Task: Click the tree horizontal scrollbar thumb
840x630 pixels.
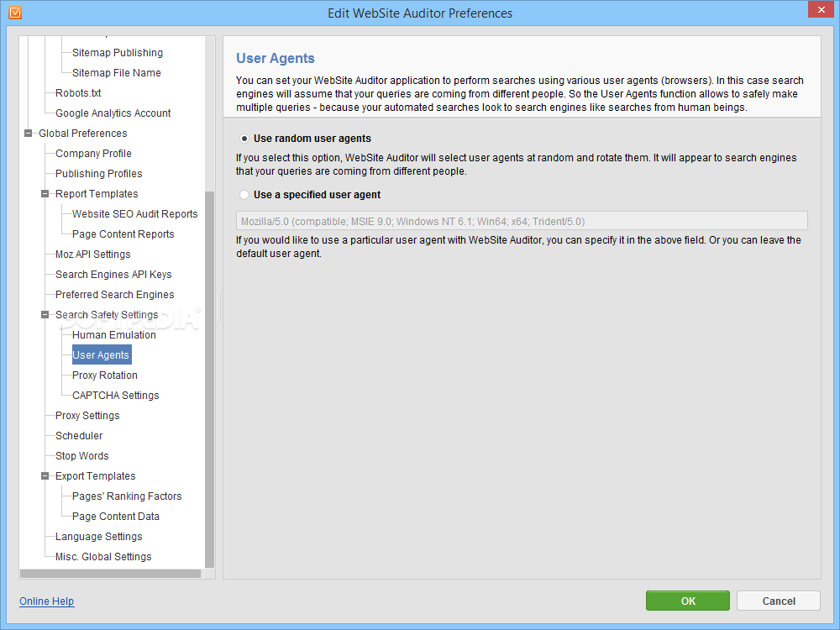Action: (110, 574)
